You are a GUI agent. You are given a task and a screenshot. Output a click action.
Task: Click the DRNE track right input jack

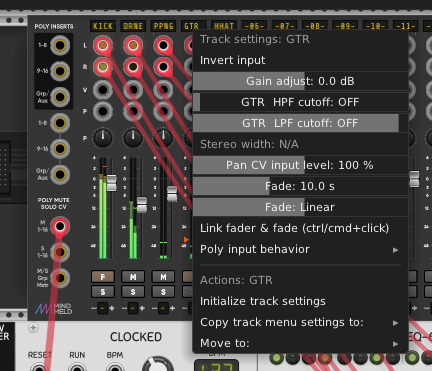click(x=133, y=67)
